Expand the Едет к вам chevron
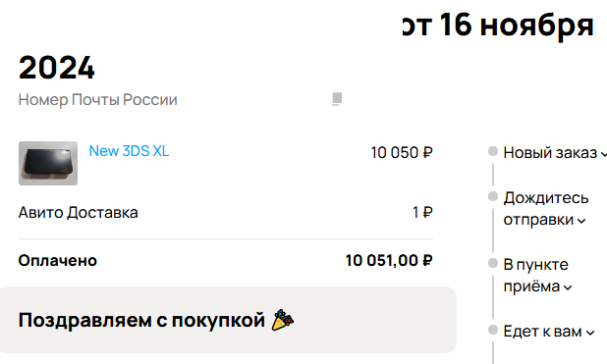This screenshot has height=364, width=607. click(x=590, y=333)
